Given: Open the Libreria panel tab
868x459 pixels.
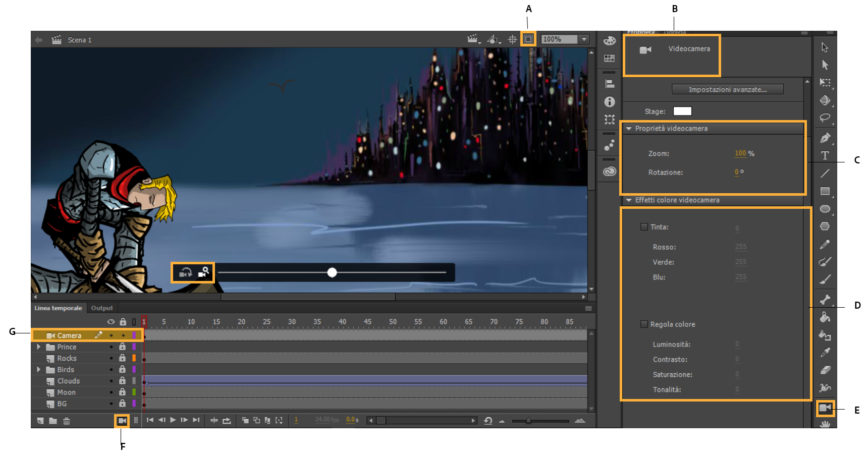Looking at the screenshot, I should click(x=675, y=32).
